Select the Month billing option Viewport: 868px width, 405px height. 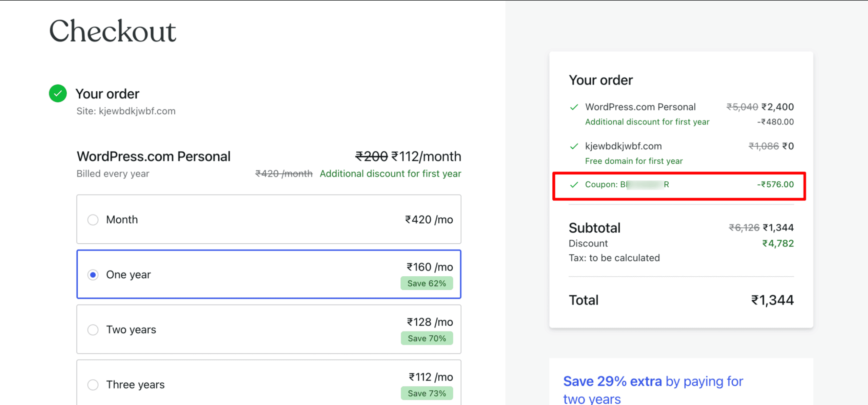pyautogui.click(x=93, y=220)
